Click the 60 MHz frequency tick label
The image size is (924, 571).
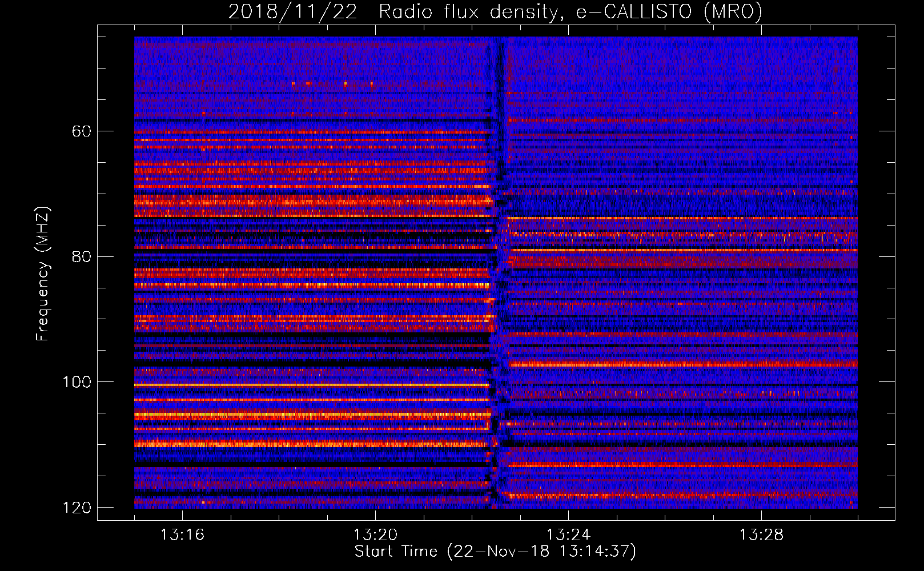tap(82, 131)
